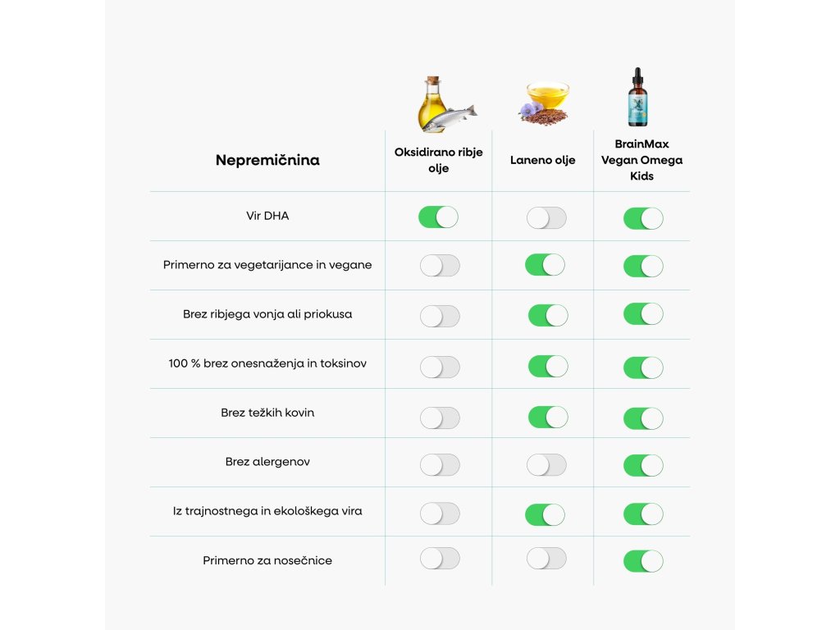Toggle Vir DHA for BrainMax Vegan Omega Kids
The width and height of the screenshot is (840, 630).
click(x=643, y=218)
